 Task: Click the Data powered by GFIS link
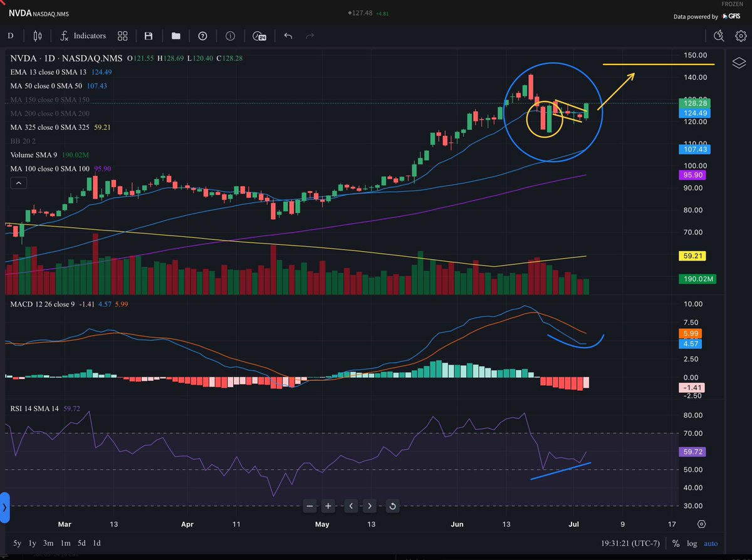tap(708, 17)
